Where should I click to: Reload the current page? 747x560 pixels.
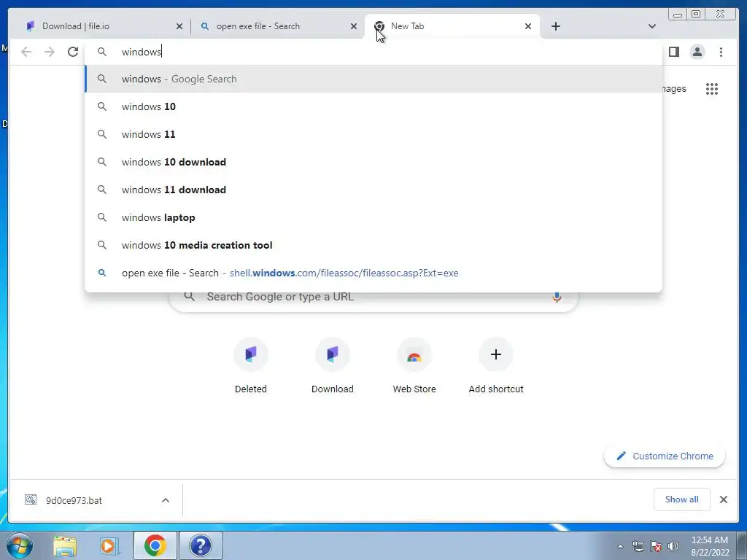tap(73, 52)
